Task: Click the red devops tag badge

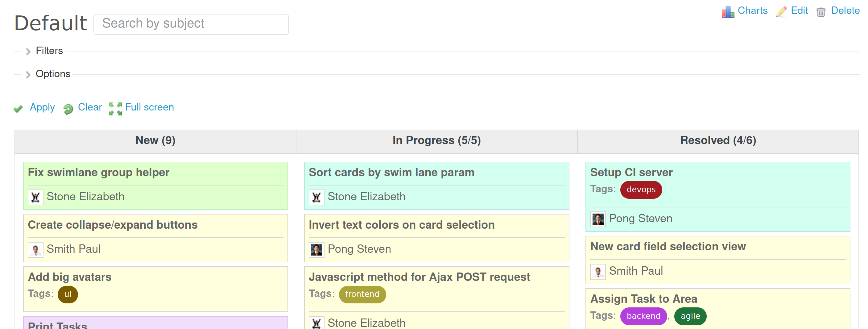Action: point(641,189)
